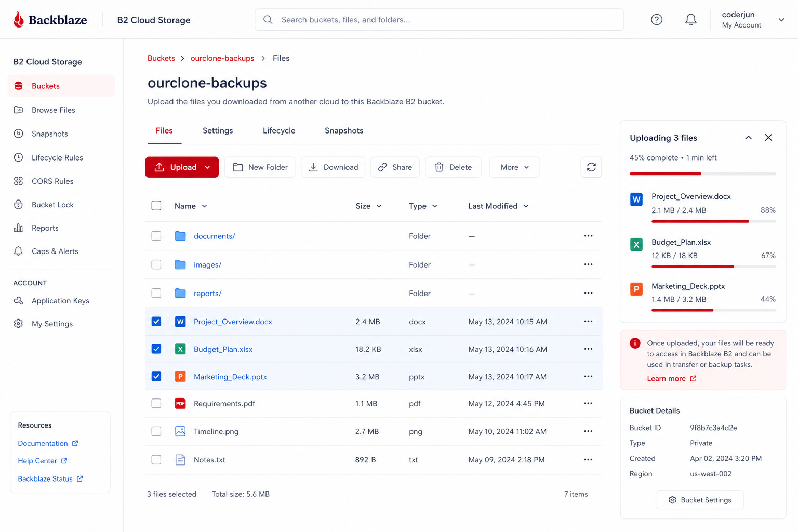Toggle the select-all header checkbox
This screenshot has height=532, width=798.
156,206
